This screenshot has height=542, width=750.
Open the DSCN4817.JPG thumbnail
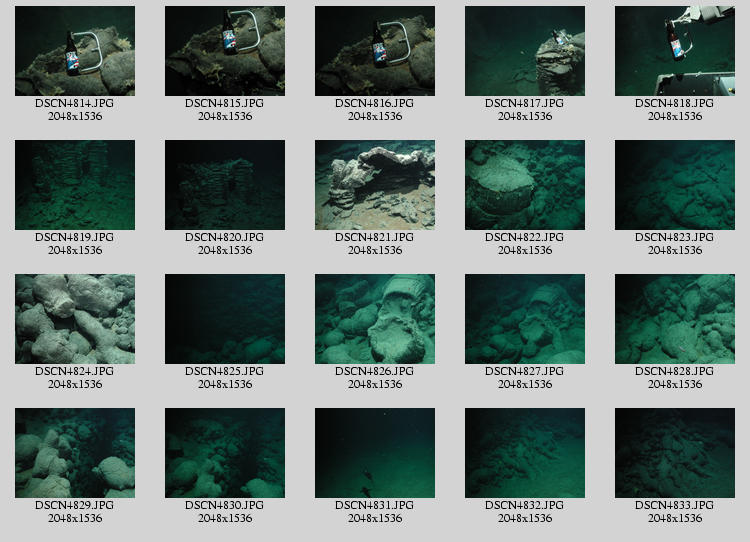click(x=524, y=51)
